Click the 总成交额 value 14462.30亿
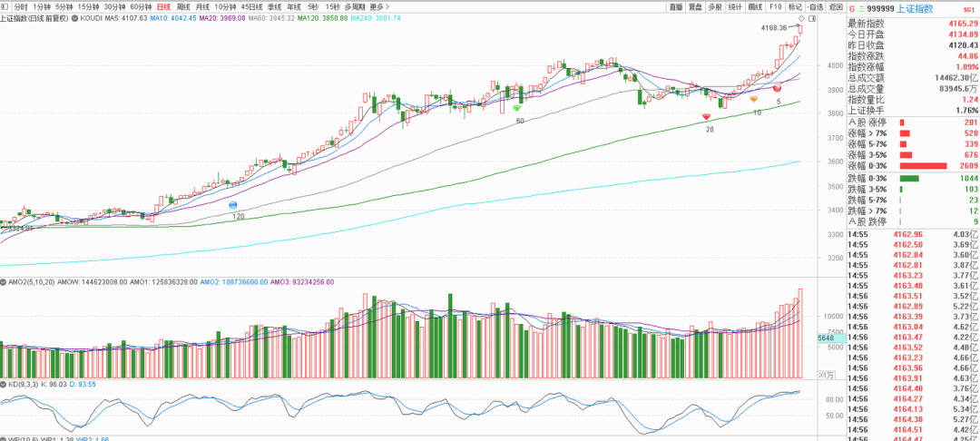 click(x=955, y=78)
